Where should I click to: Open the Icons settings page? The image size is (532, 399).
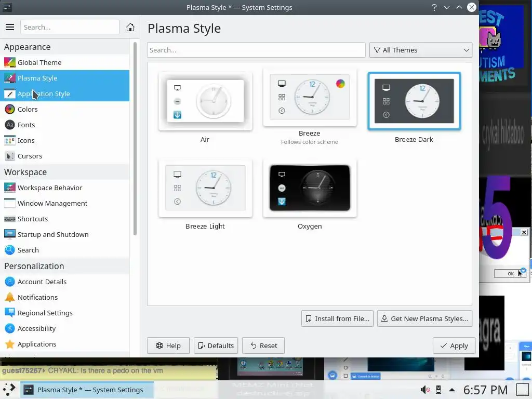coord(64,140)
